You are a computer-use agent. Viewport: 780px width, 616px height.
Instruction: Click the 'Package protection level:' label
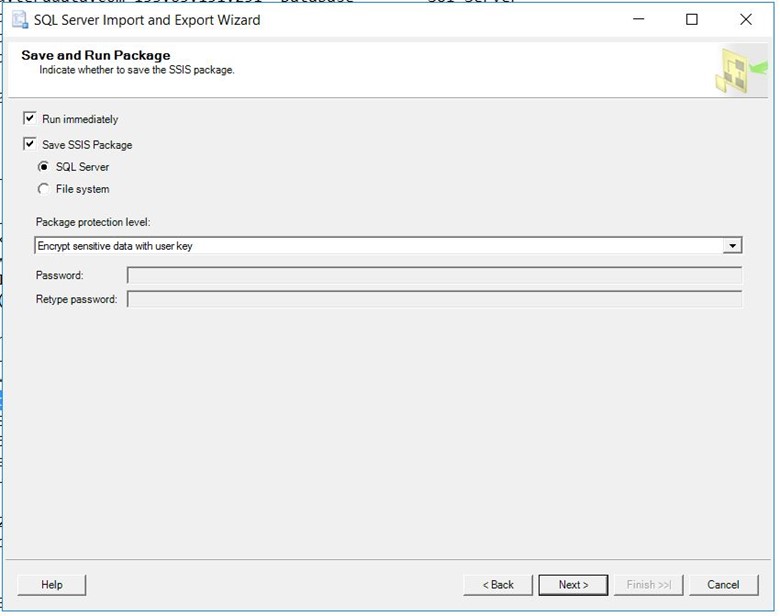(93, 222)
